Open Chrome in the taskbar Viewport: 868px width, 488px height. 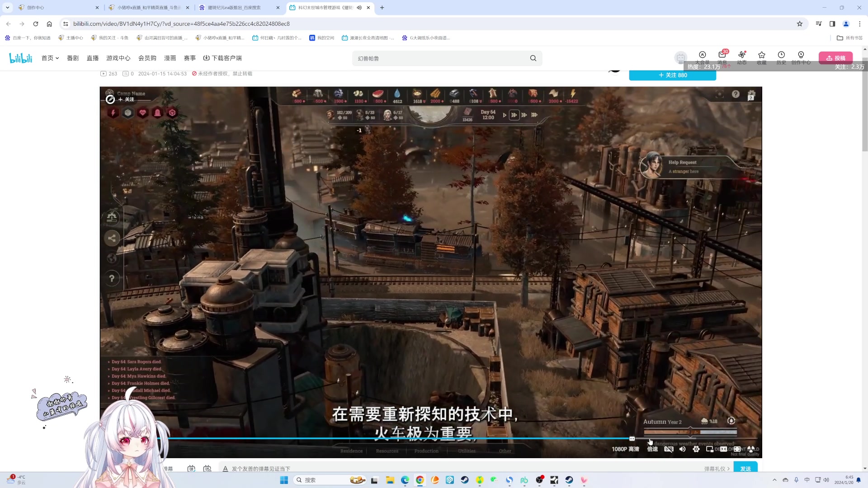point(420,480)
